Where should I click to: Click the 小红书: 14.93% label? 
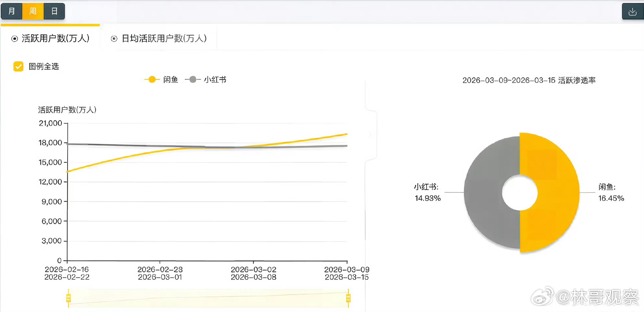(x=427, y=192)
